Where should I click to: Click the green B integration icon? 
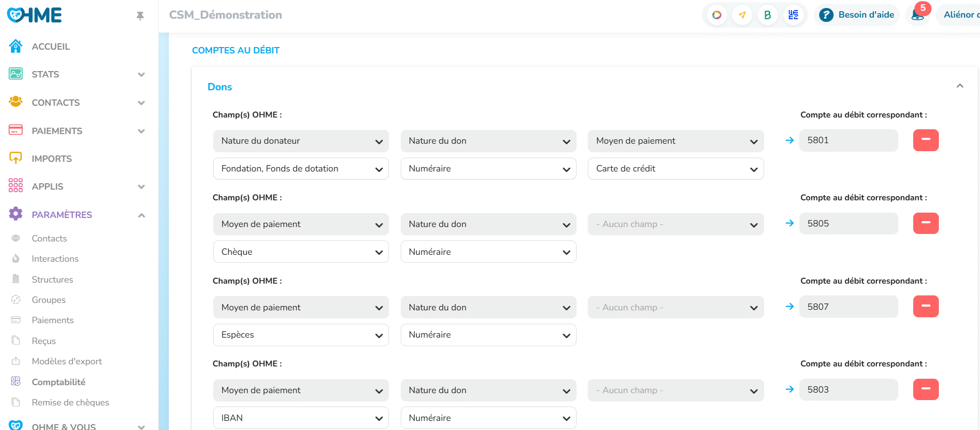pyautogui.click(x=767, y=15)
